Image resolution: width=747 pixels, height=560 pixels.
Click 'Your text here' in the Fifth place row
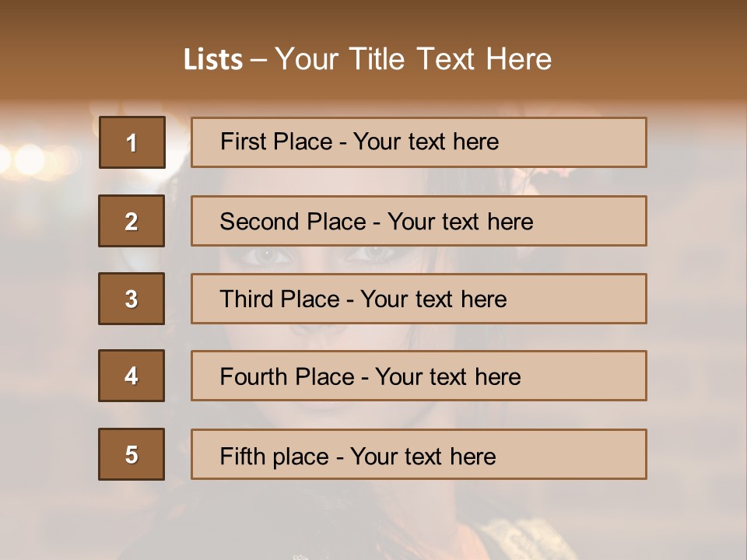tap(423, 456)
